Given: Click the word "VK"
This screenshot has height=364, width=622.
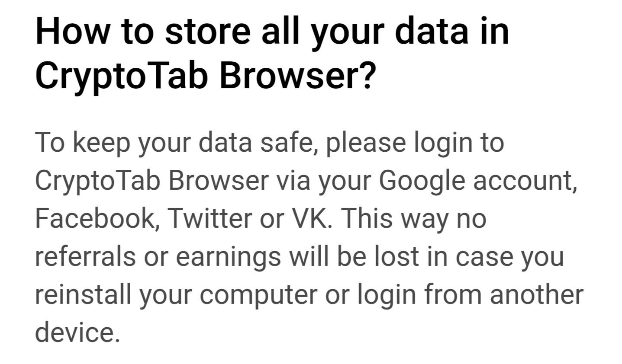Looking at the screenshot, I should click(311, 218).
